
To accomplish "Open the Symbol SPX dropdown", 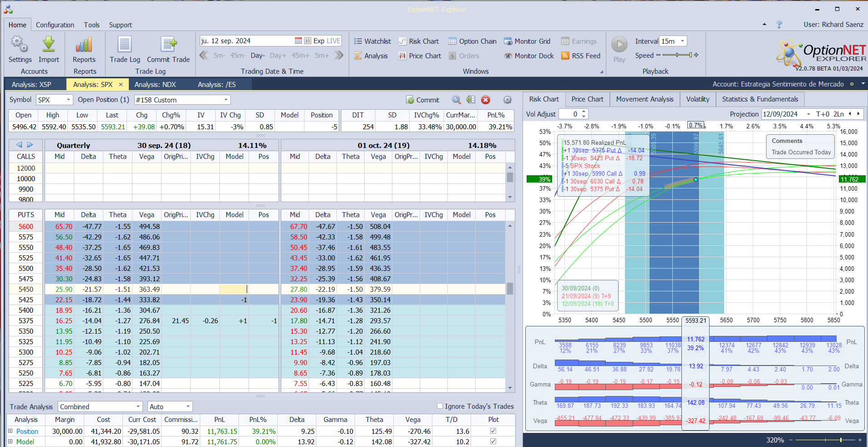I will pyautogui.click(x=68, y=100).
